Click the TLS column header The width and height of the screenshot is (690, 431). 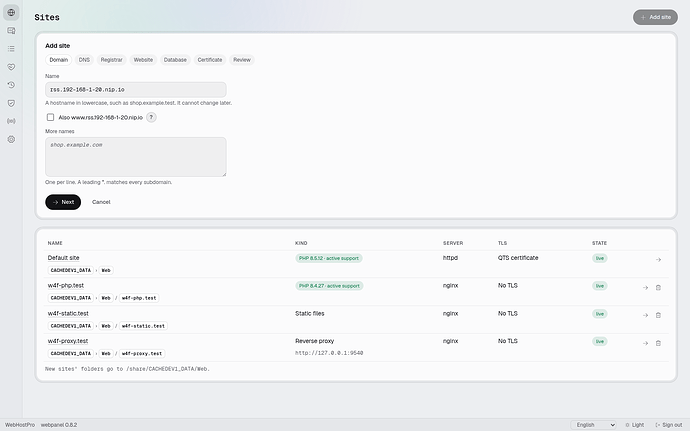(503, 243)
